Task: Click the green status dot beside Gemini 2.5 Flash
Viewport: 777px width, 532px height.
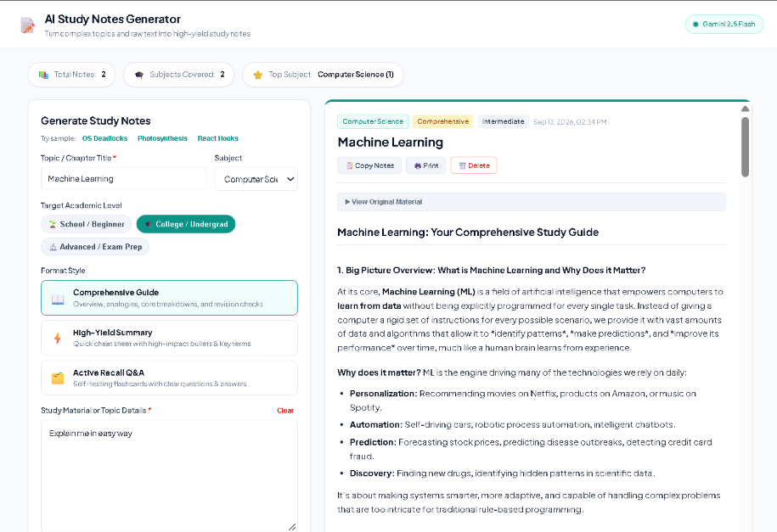Action: [695, 25]
